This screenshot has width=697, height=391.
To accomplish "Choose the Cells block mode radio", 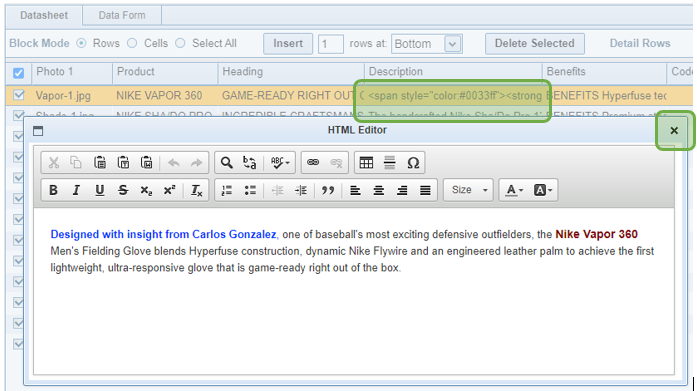I will point(132,44).
